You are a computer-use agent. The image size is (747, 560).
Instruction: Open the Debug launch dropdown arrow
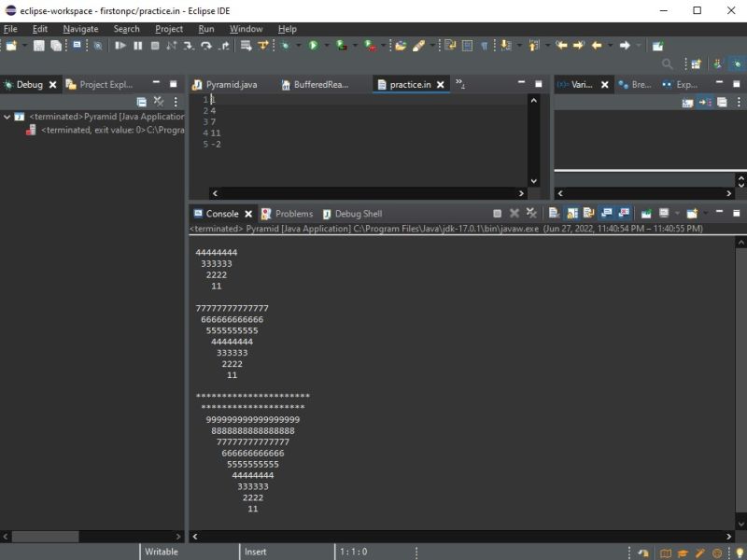click(x=299, y=45)
